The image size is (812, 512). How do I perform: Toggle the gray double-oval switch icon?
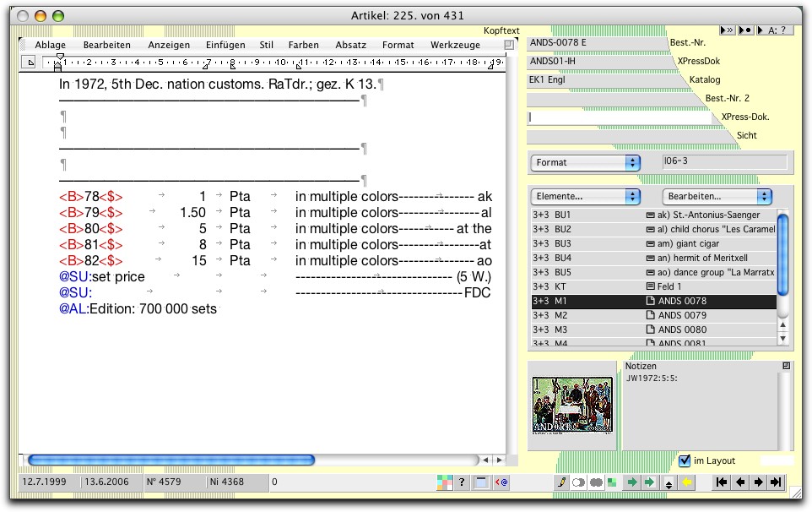pyautogui.click(x=595, y=482)
